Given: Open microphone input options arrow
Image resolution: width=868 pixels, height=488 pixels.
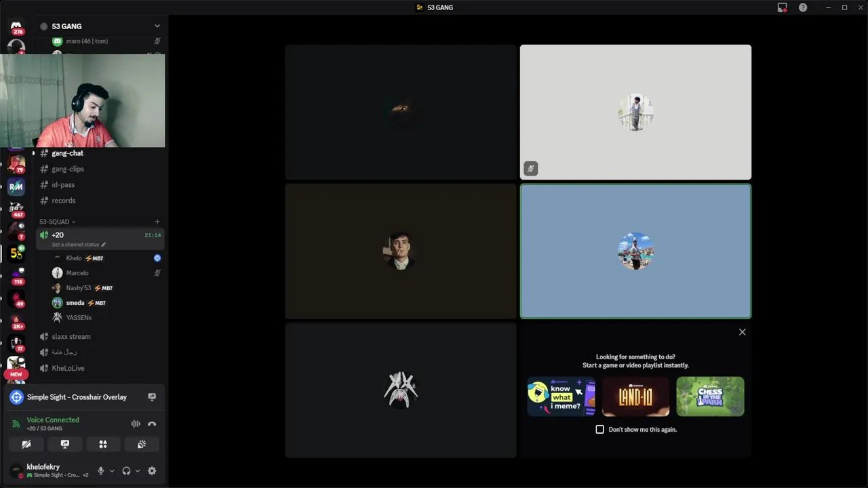Looking at the screenshot, I should tap(112, 470).
